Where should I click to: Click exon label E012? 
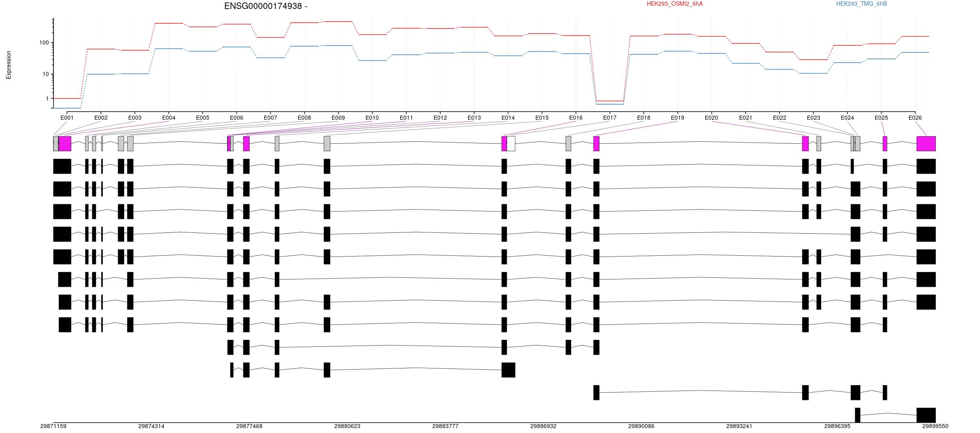tap(440, 118)
